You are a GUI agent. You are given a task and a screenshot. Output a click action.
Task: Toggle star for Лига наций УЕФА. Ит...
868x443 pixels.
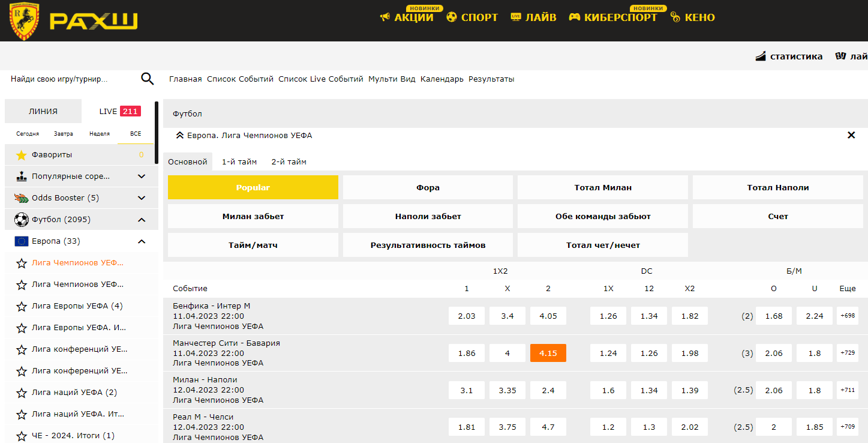point(22,414)
